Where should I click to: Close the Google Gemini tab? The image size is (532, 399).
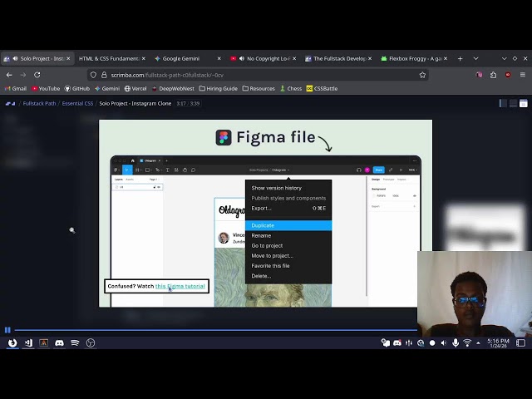[x=219, y=59]
